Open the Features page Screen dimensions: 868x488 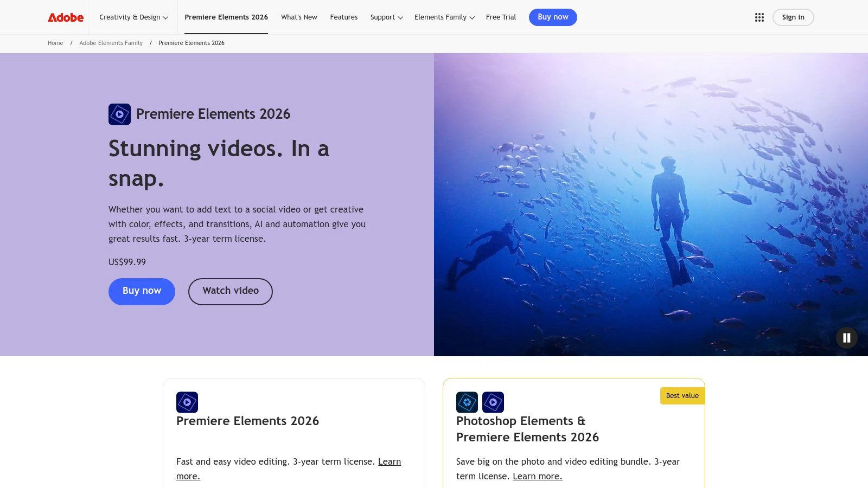point(343,17)
